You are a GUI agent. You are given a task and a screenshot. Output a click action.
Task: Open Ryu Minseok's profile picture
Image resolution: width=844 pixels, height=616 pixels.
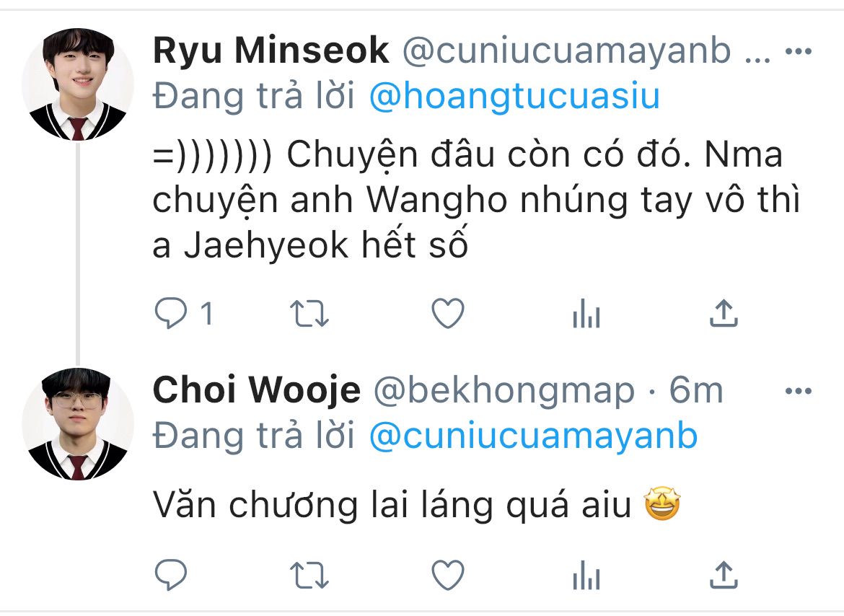tap(78, 84)
